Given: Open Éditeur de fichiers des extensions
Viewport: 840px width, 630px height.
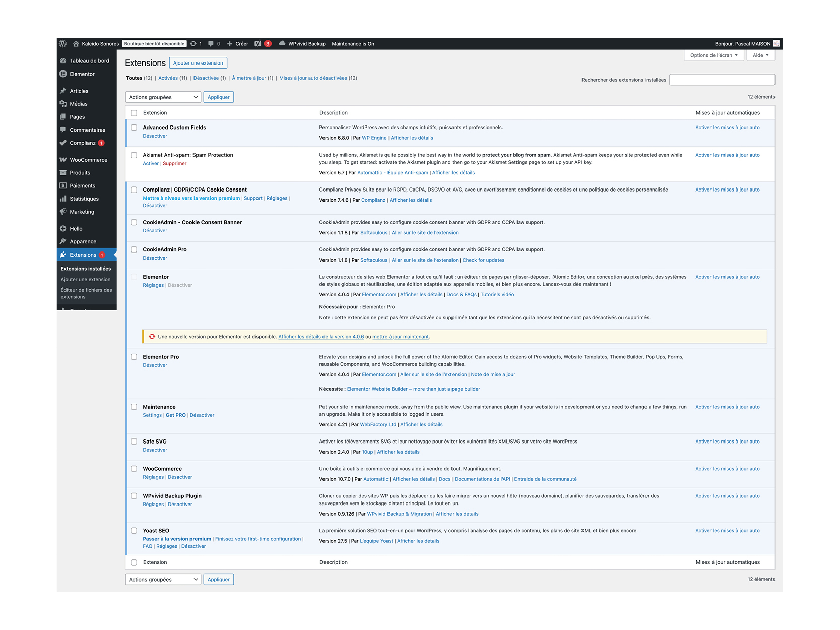Looking at the screenshot, I should (87, 294).
